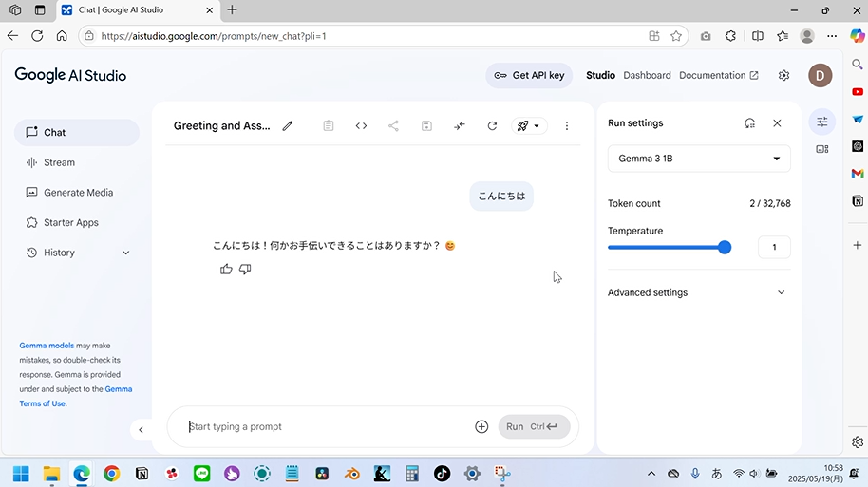
Task: Toggle the run settings panel icon
Action: 822,122
